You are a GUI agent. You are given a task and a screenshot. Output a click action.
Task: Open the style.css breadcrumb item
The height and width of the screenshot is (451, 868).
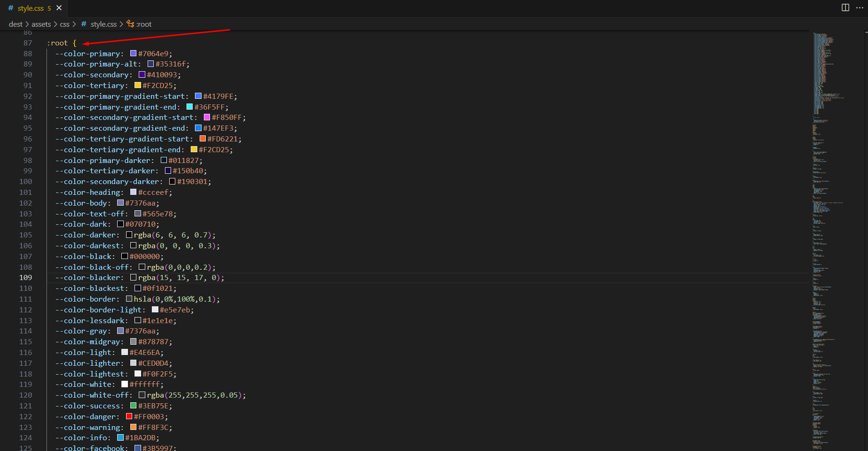tap(104, 24)
